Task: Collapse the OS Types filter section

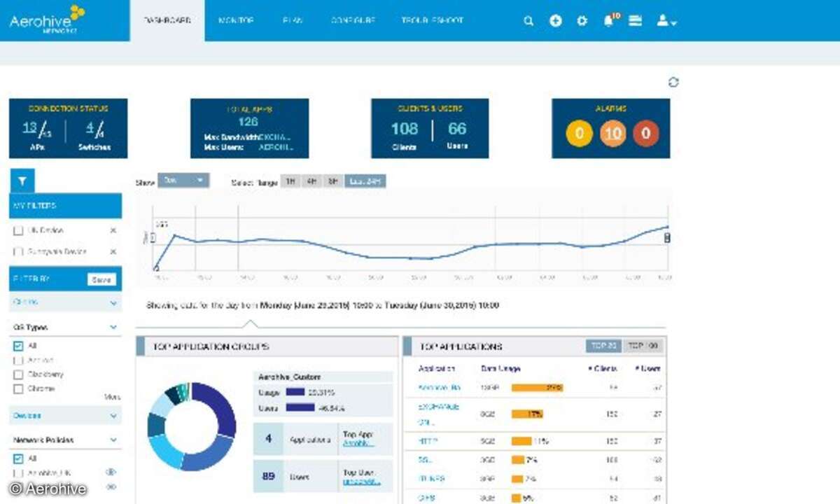Action: [x=113, y=327]
